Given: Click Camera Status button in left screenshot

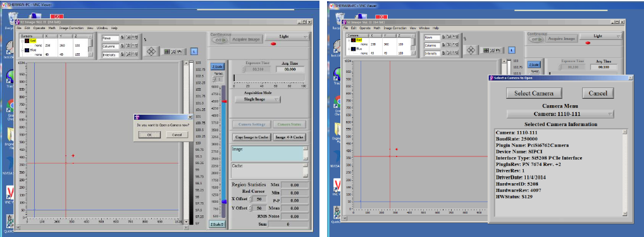Looking at the screenshot, I should (x=290, y=124).
